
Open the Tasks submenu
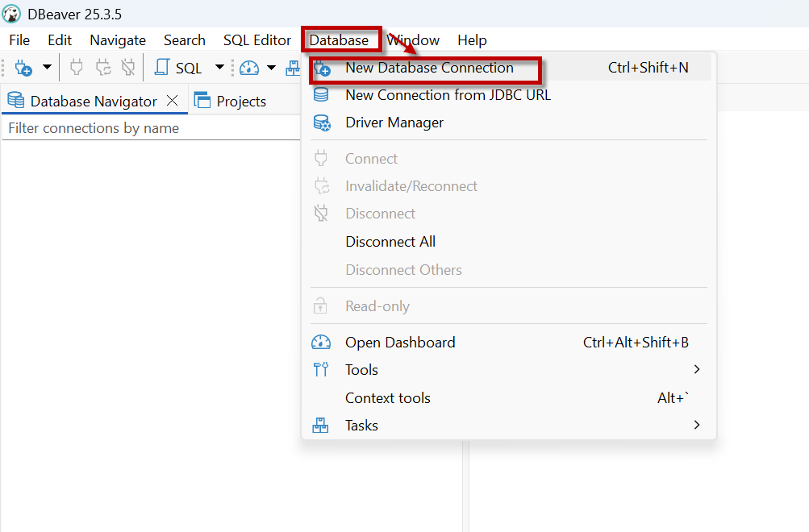tap(361, 426)
